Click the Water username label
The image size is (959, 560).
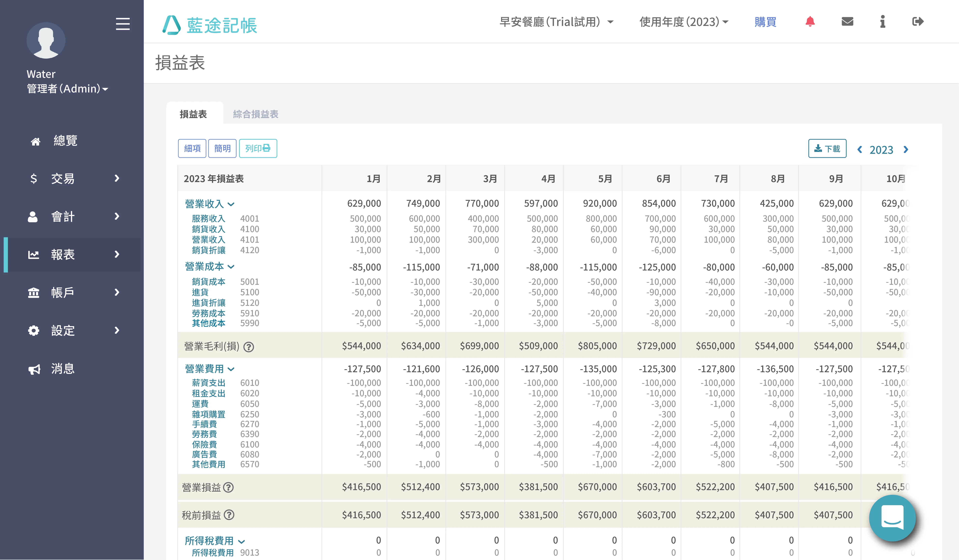41,74
